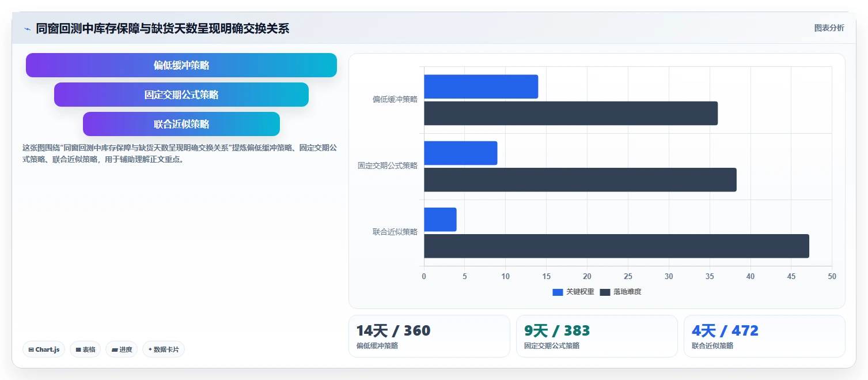Open the 4天 / 472 data card
Viewport: 868px width, 380px height.
(764, 336)
